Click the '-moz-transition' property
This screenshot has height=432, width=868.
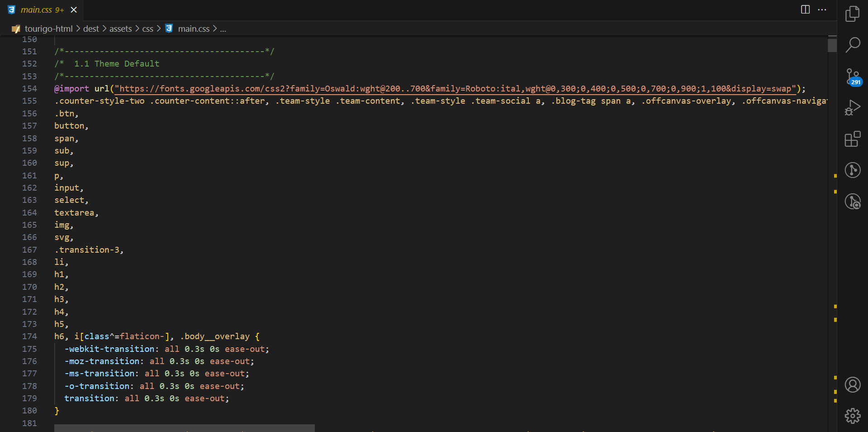coord(102,361)
